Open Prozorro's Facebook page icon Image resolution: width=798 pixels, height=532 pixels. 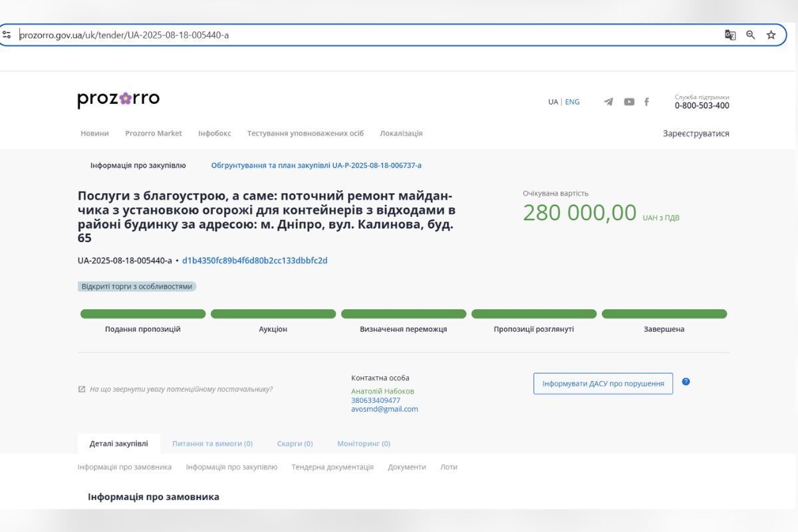coord(646,102)
